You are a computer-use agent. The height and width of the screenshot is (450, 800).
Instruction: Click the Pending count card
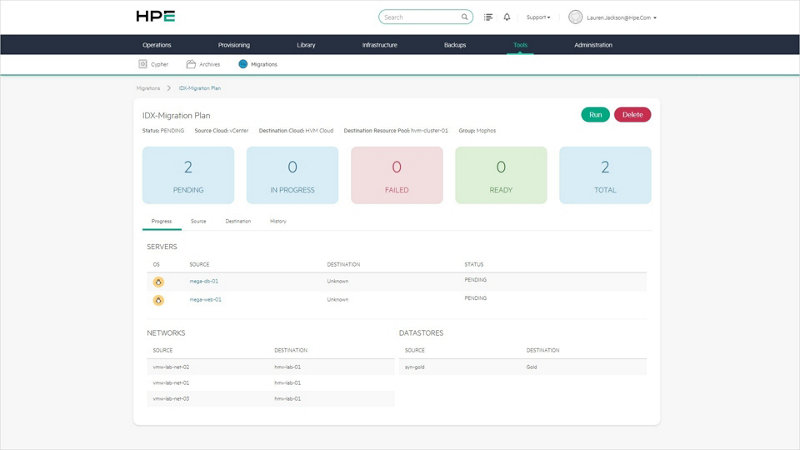coord(188,175)
